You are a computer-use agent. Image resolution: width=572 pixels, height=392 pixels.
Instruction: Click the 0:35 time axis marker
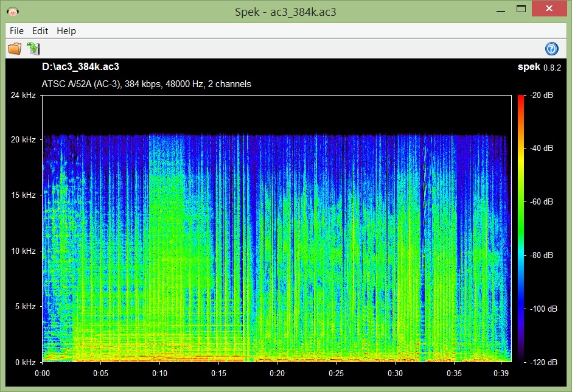coord(454,373)
